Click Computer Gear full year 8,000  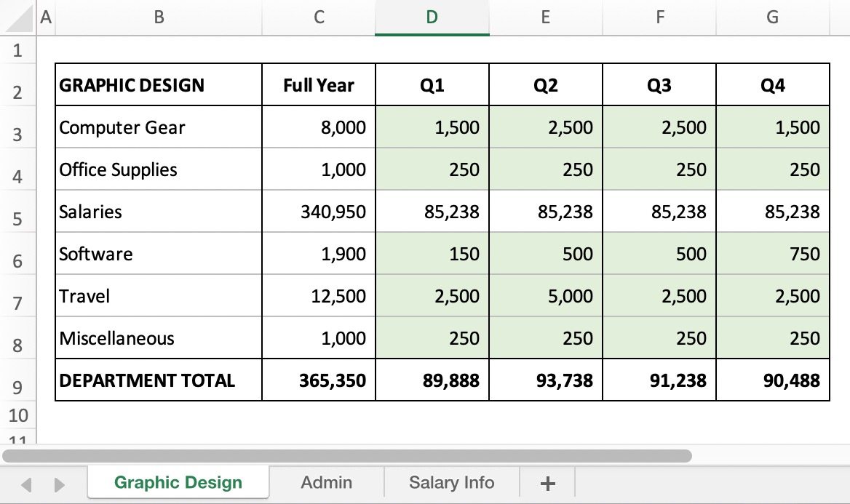click(x=319, y=127)
